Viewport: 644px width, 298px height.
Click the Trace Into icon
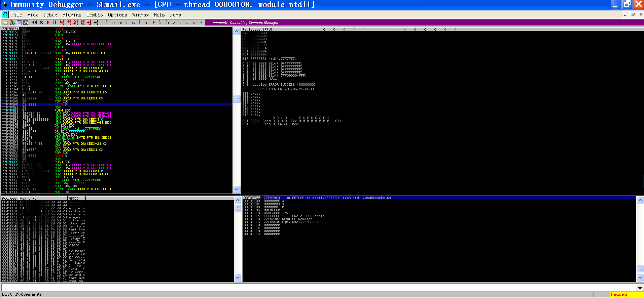(x=76, y=23)
